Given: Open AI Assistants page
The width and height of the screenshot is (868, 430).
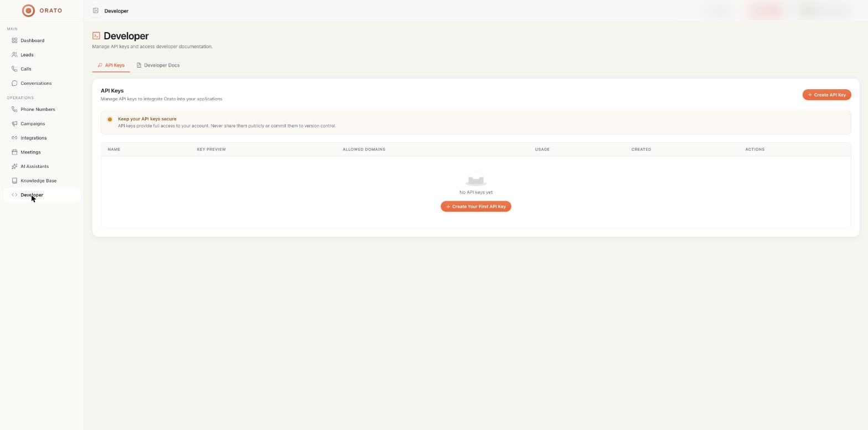Looking at the screenshot, I should (42, 166).
